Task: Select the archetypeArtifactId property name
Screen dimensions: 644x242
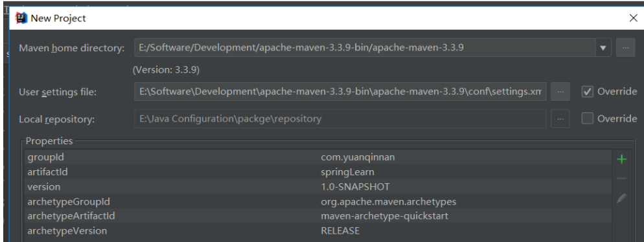Action: point(71,215)
